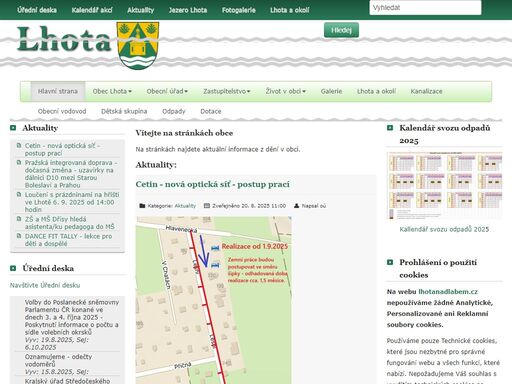512x384 pixels.
Task: Click document icon beside Pražská integrovaná doprava
Action: 19,162
